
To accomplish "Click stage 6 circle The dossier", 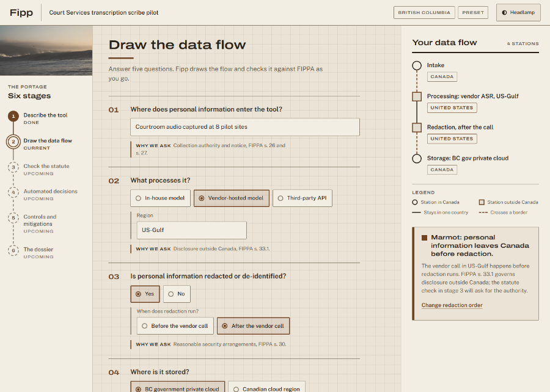I will [x=13, y=250].
